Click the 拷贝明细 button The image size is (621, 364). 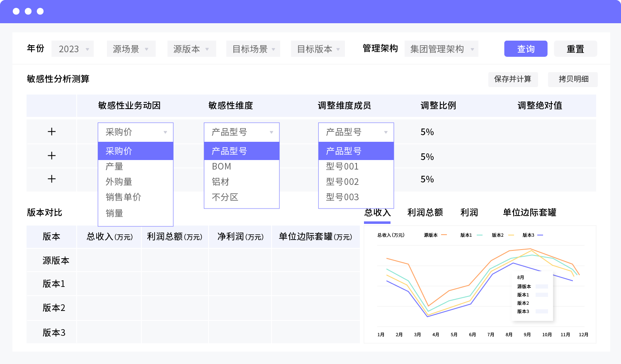tap(573, 79)
